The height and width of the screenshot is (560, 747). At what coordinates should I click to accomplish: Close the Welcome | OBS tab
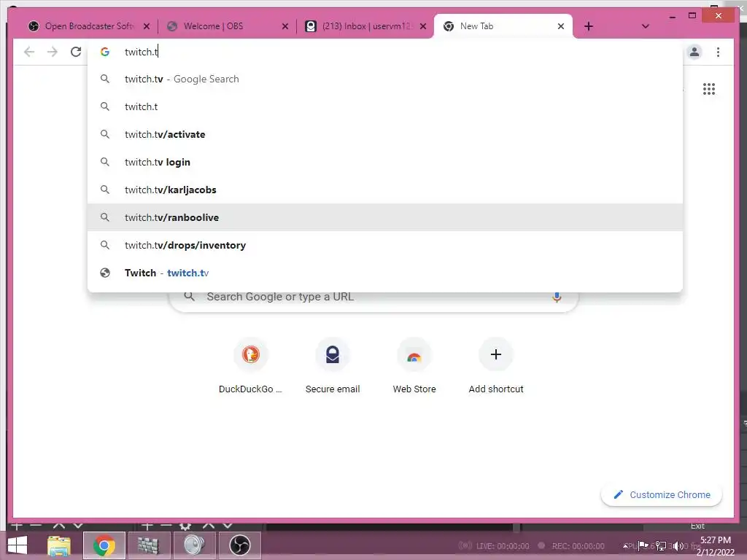[x=285, y=26]
